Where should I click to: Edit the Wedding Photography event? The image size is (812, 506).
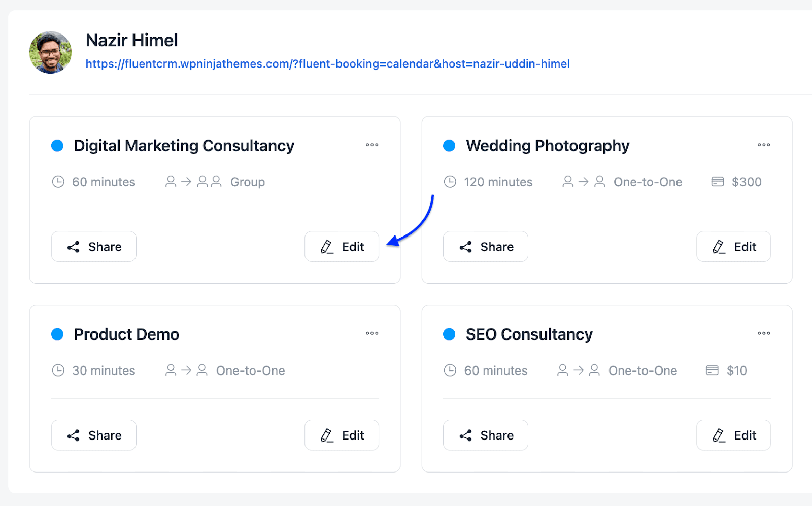(734, 247)
